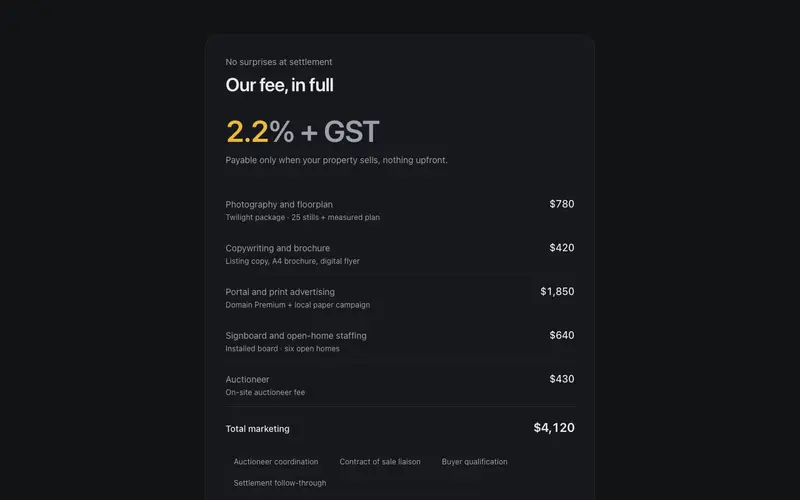Viewport: 800px width, 500px height.
Task: Click the $420 copywriting amount
Action: 562,248
